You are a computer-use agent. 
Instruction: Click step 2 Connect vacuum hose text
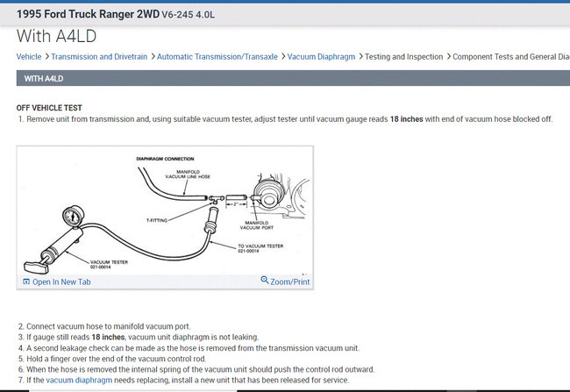109,326
